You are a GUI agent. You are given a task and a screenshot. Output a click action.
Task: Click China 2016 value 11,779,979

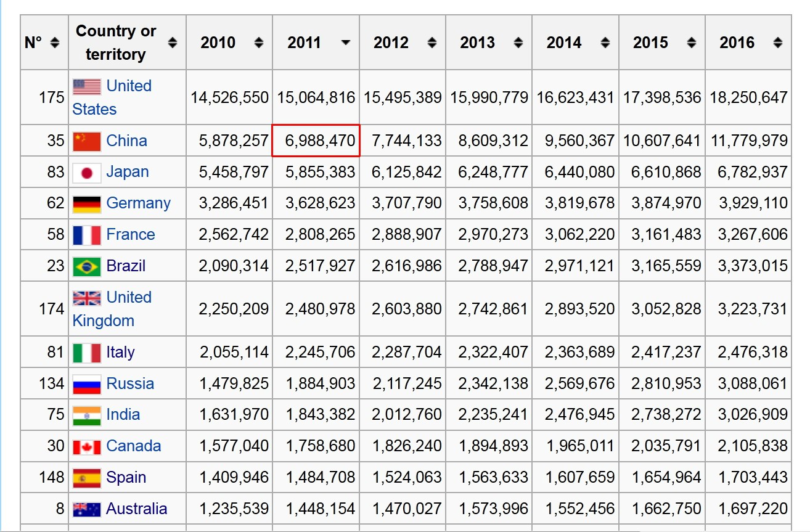pyautogui.click(x=748, y=141)
